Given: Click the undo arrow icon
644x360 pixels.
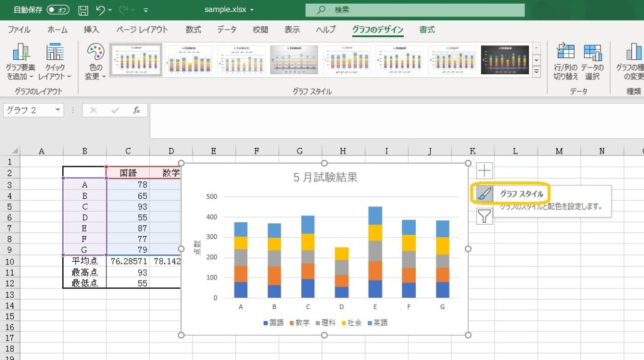Looking at the screenshot, I should click(x=101, y=10).
